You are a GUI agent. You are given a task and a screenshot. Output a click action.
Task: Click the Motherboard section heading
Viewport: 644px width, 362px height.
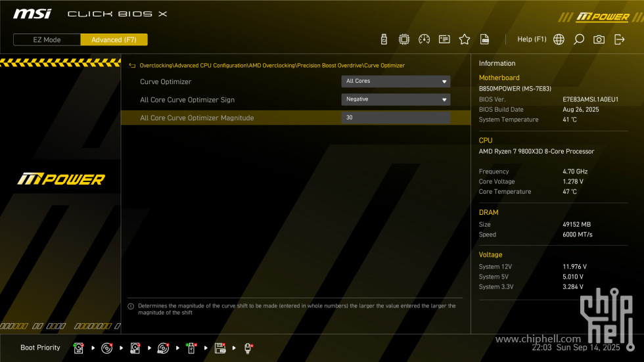point(499,78)
